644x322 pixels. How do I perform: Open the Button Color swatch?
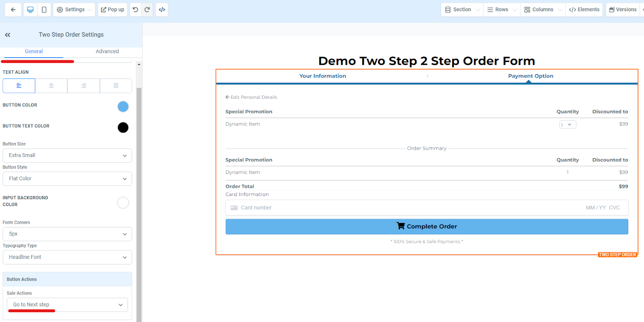(123, 107)
